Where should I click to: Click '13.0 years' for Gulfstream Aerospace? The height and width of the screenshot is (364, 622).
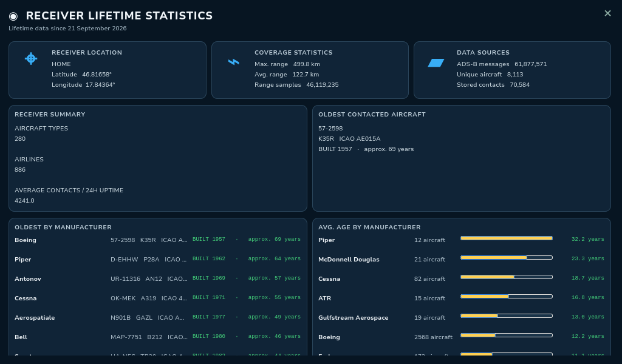pyautogui.click(x=587, y=317)
